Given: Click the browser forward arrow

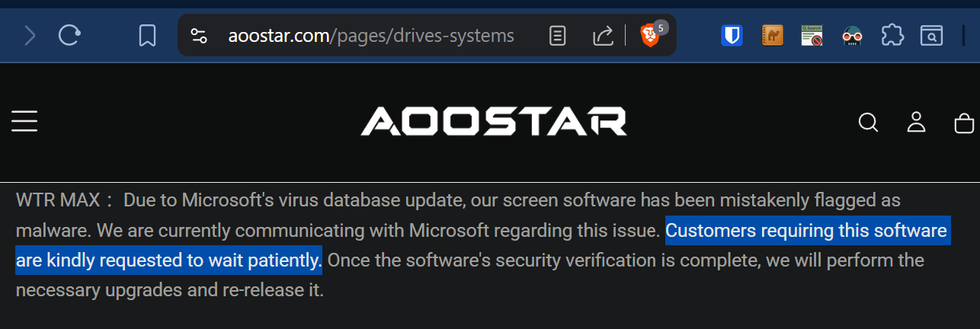Looking at the screenshot, I should click(x=30, y=36).
